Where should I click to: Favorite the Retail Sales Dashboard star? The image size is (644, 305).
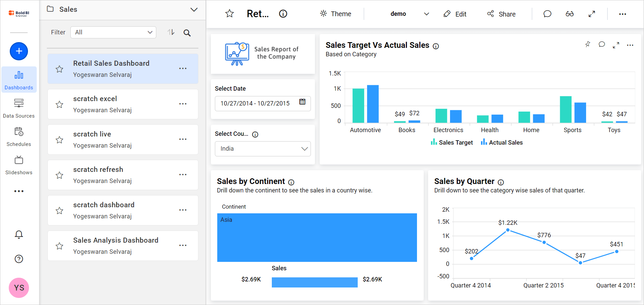click(x=60, y=69)
